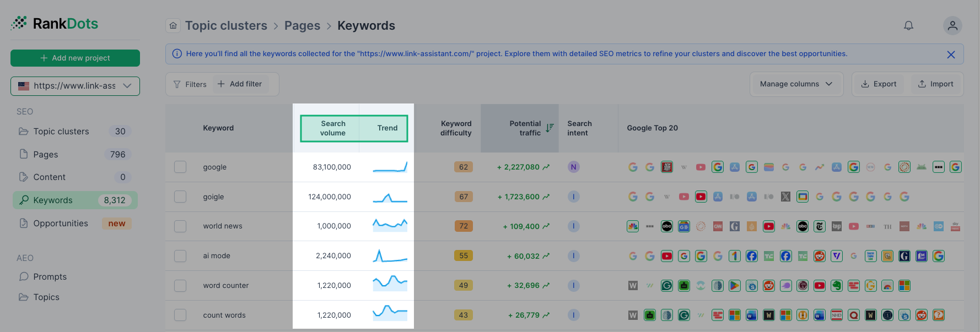Screen dimensions: 980x332
Task: Dismiss the blue info banner
Action: [x=951, y=54]
